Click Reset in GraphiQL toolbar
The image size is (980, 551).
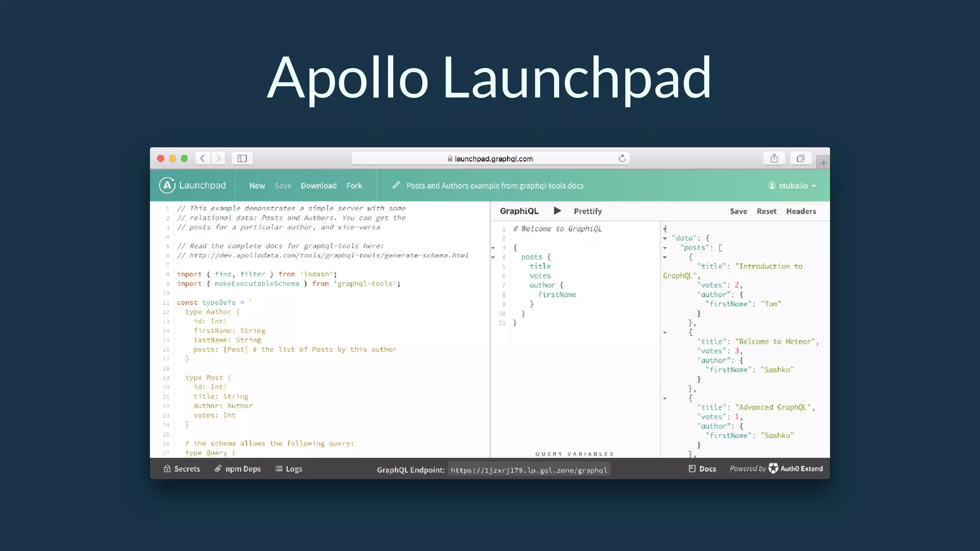(x=767, y=211)
